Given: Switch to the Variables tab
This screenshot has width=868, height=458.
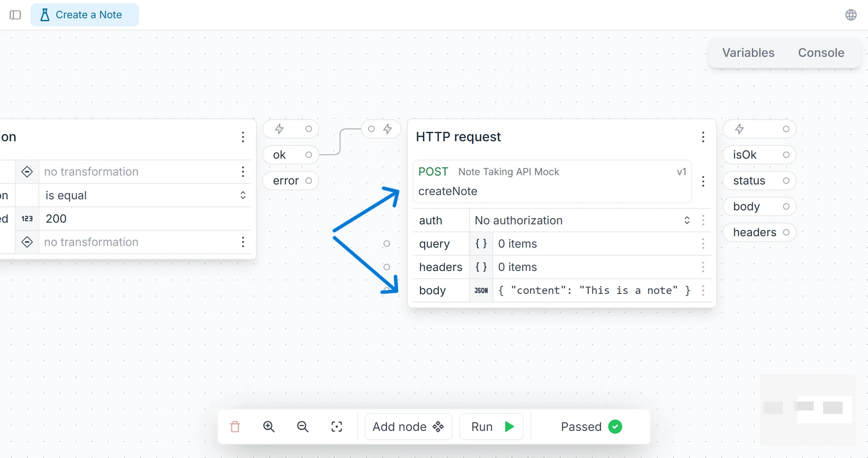Looking at the screenshot, I should point(748,52).
